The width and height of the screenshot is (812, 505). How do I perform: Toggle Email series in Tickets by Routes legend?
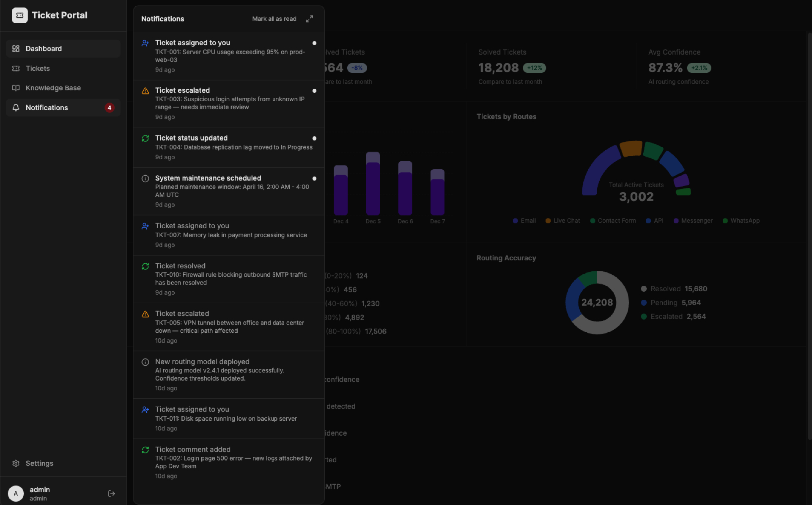tap(524, 221)
